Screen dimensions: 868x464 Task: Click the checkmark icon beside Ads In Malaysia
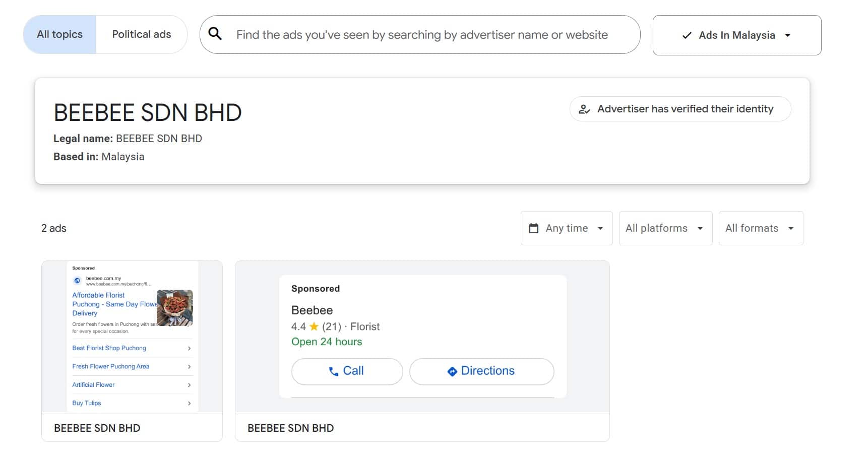(x=686, y=35)
